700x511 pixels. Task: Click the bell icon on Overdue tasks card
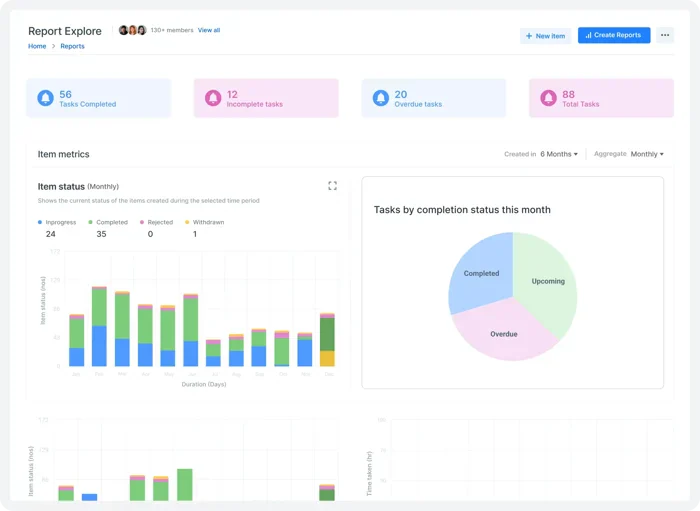[381, 98]
